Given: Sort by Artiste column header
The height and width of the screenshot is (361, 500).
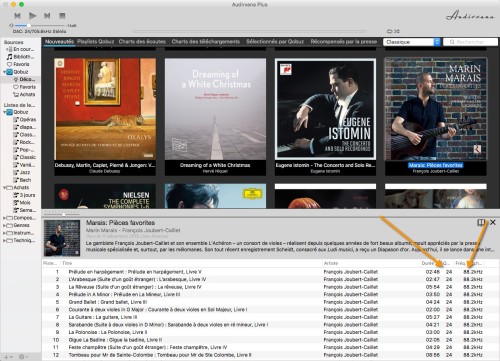Looking at the screenshot, I should (x=331, y=263).
